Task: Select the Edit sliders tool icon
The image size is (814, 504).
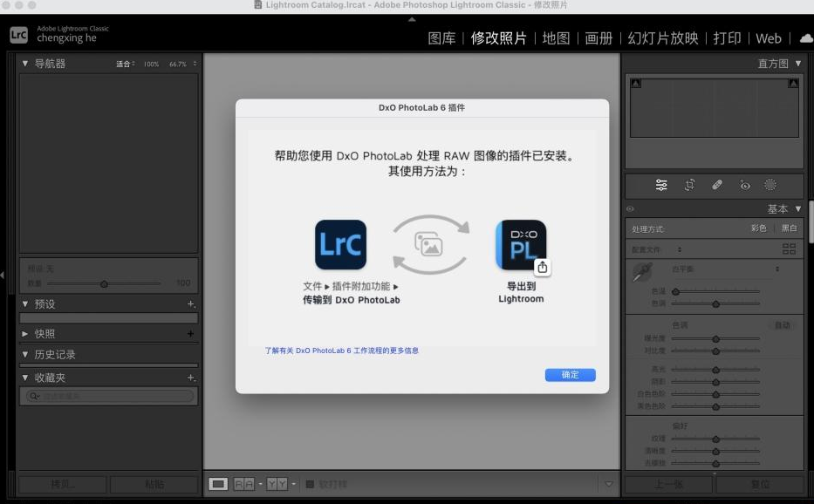Action: click(660, 185)
